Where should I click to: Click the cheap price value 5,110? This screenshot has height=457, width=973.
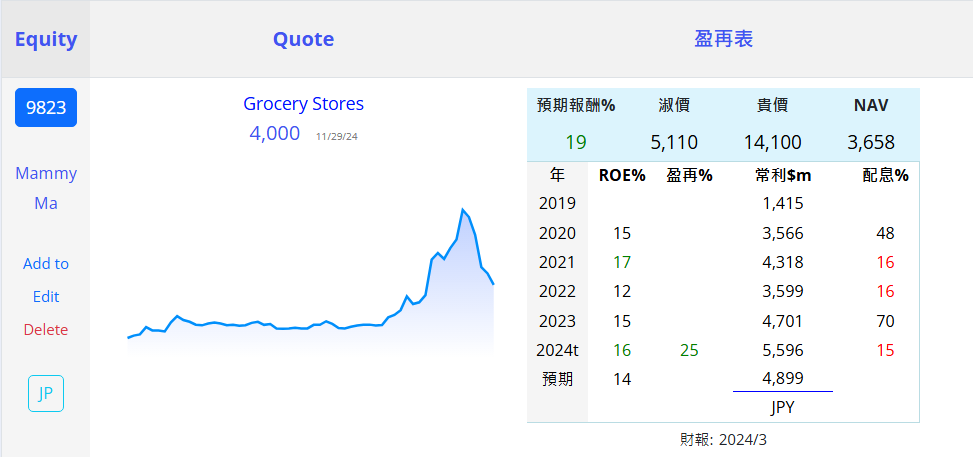coord(674,143)
